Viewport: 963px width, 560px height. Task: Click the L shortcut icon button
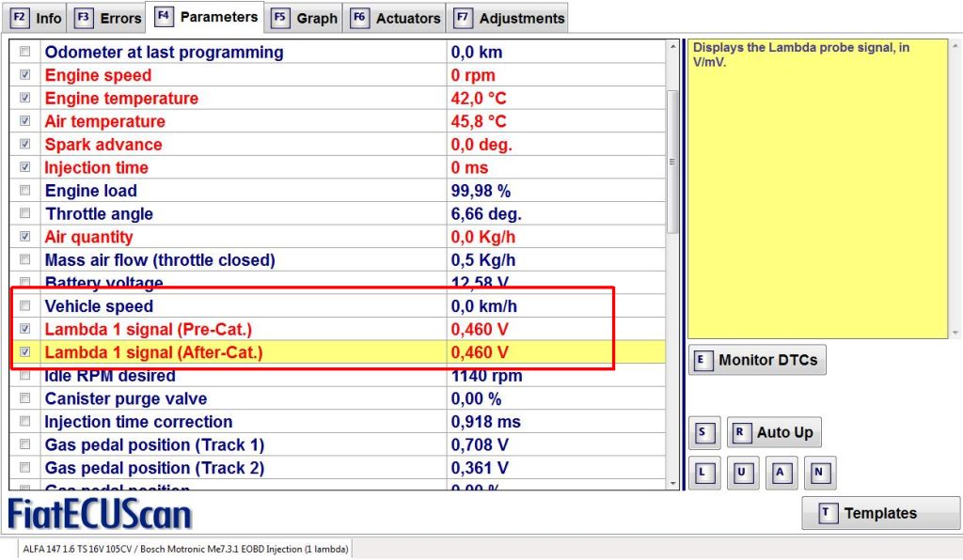click(x=704, y=473)
